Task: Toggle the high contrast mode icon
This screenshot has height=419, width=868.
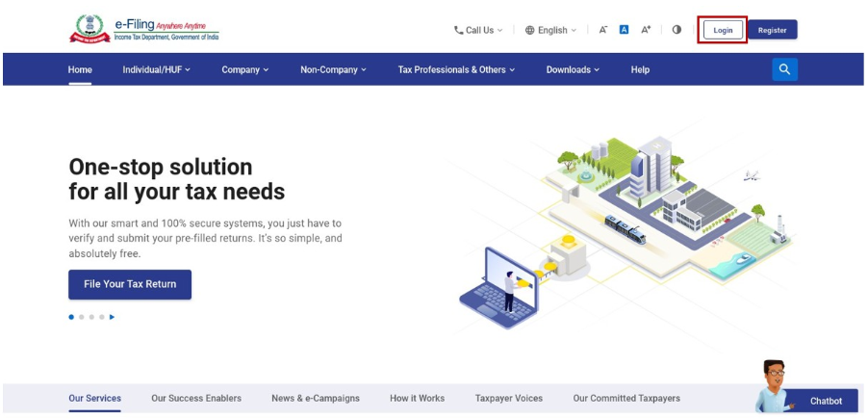Action: click(677, 30)
